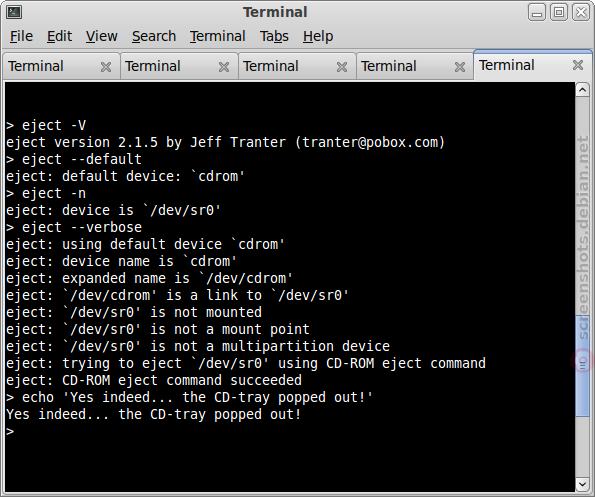
Task: Close the fourth Terminal tab
Action: 460,67
